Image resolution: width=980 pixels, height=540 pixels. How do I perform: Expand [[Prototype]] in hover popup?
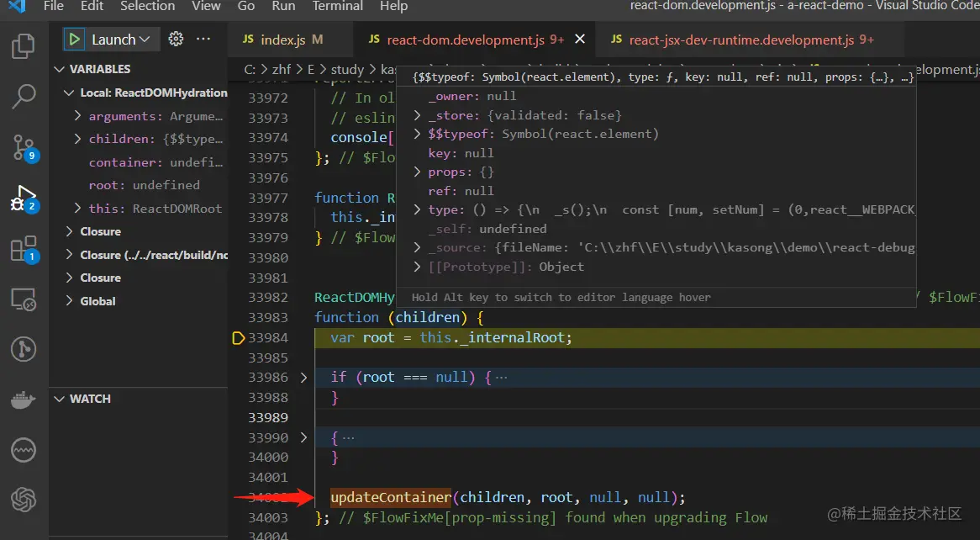click(417, 267)
